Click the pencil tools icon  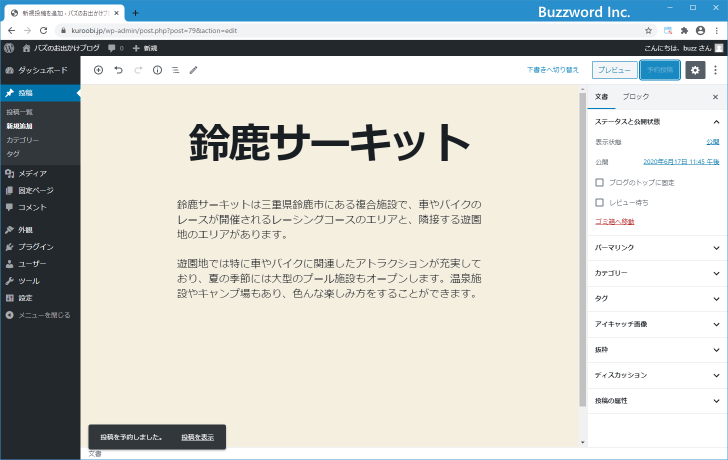click(x=194, y=70)
